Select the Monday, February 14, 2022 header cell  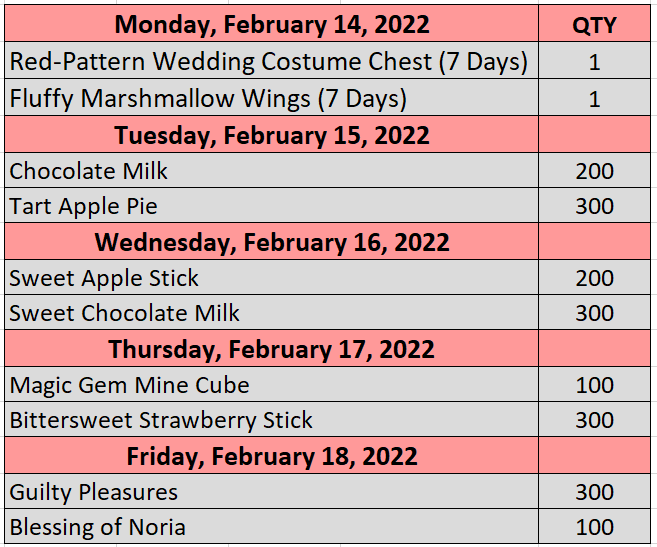coord(271,25)
